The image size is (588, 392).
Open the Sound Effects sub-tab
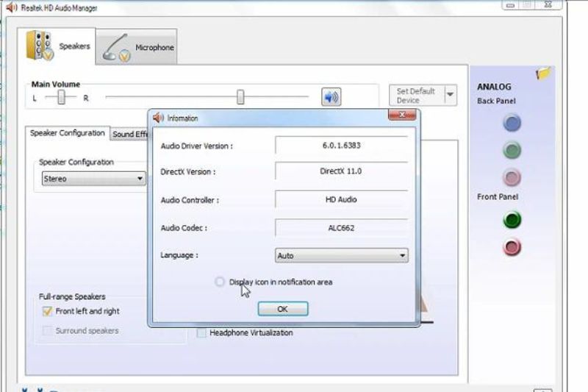point(130,135)
